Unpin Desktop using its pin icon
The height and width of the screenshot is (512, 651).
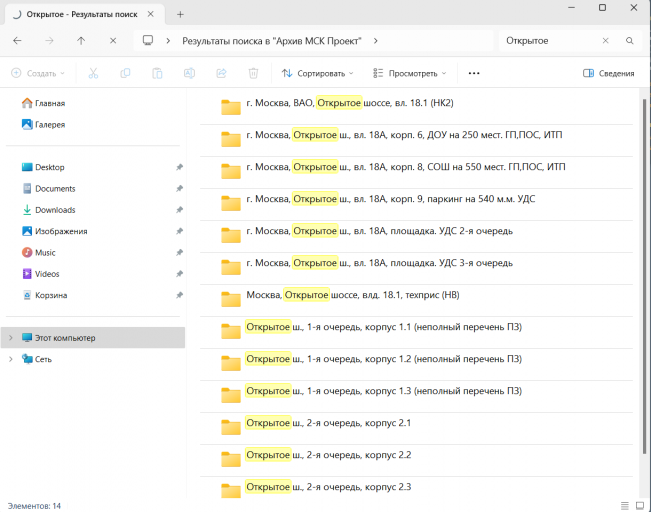tap(179, 167)
